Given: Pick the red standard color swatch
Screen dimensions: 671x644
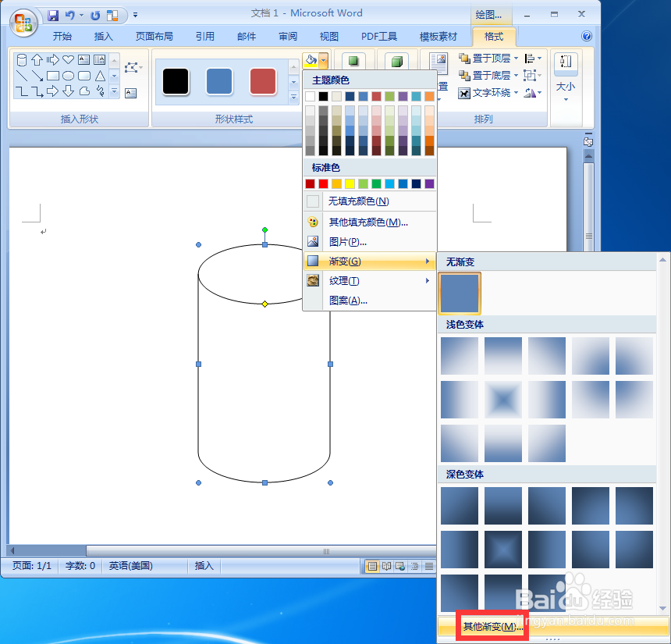Looking at the screenshot, I should pos(324,183).
